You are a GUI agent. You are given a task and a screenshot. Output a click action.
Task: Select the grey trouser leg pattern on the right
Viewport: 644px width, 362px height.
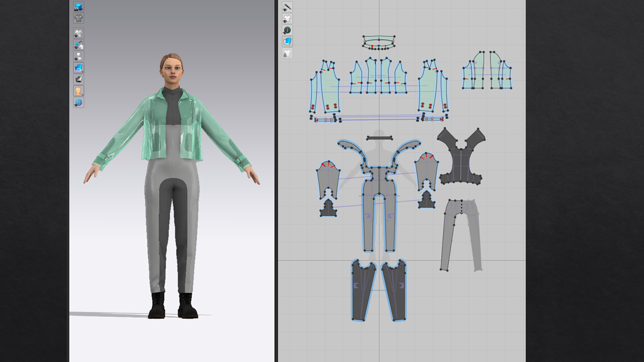click(x=460, y=235)
